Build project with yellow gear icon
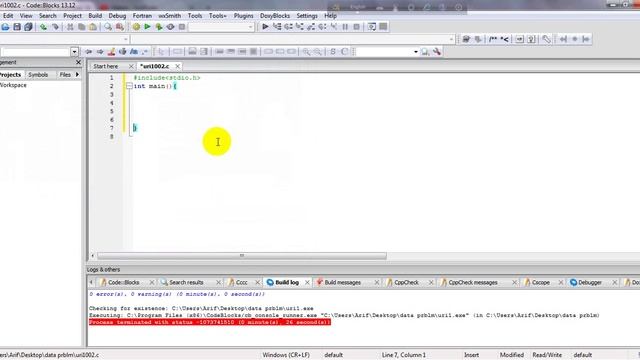This screenshot has height=360, width=640. pos(136,27)
